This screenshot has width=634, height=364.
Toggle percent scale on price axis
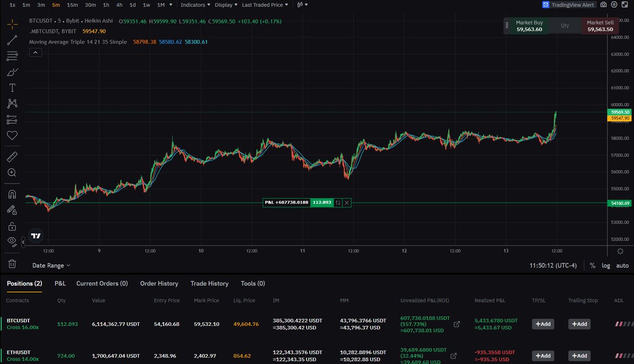click(592, 266)
